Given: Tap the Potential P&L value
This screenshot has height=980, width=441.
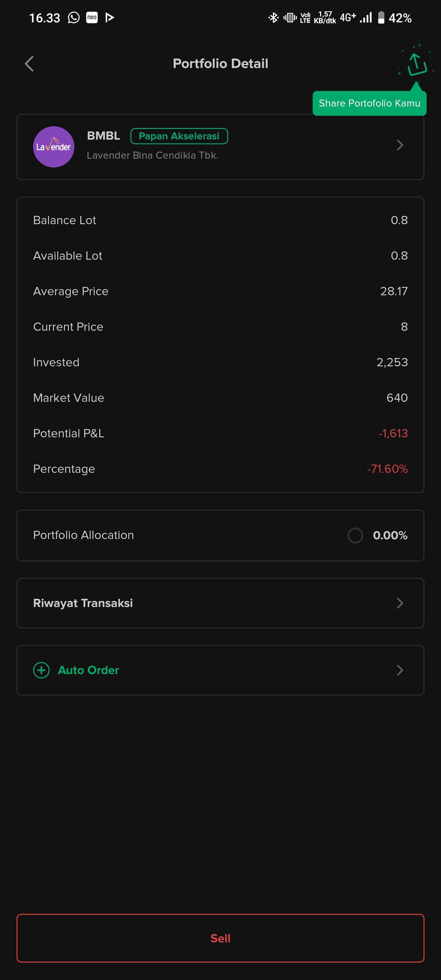Looking at the screenshot, I should pyautogui.click(x=393, y=433).
